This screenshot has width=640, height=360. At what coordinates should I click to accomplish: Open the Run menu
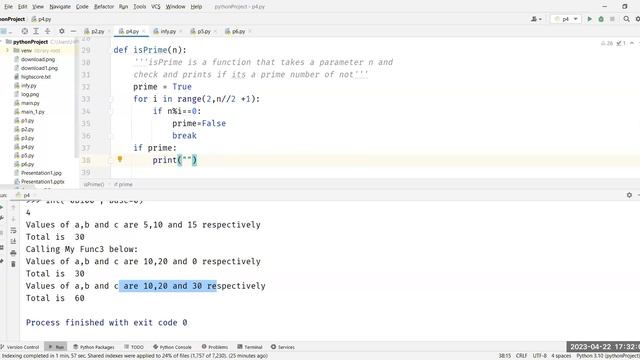coord(123,7)
